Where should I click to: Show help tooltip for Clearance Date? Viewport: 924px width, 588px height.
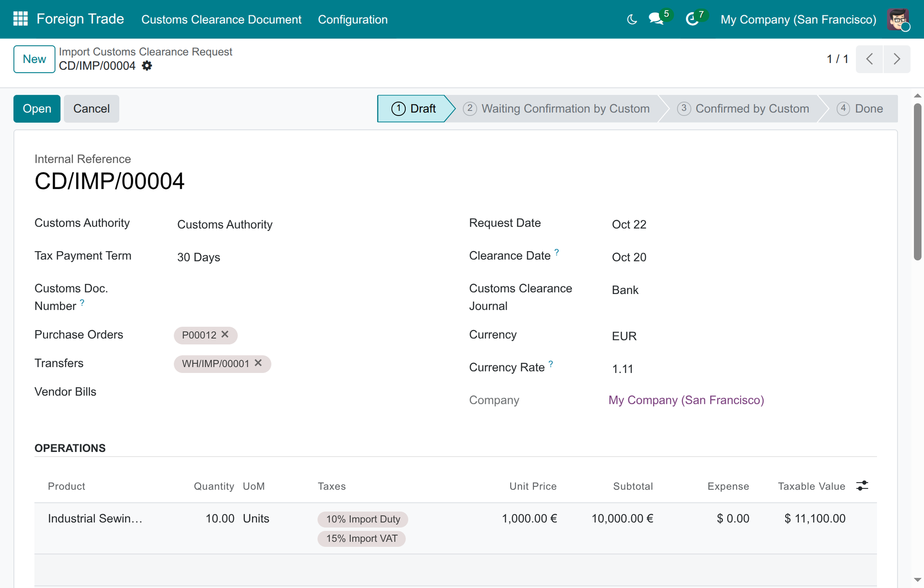click(557, 252)
